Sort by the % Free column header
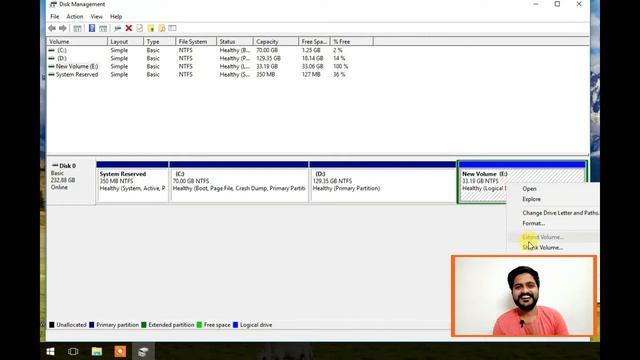 click(351, 42)
